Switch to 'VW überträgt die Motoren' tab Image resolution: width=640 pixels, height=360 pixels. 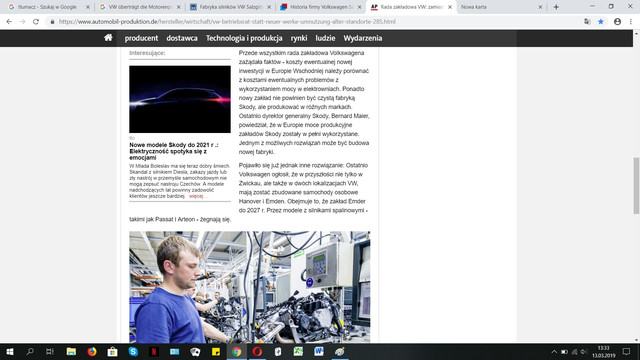[x=140, y=7]
